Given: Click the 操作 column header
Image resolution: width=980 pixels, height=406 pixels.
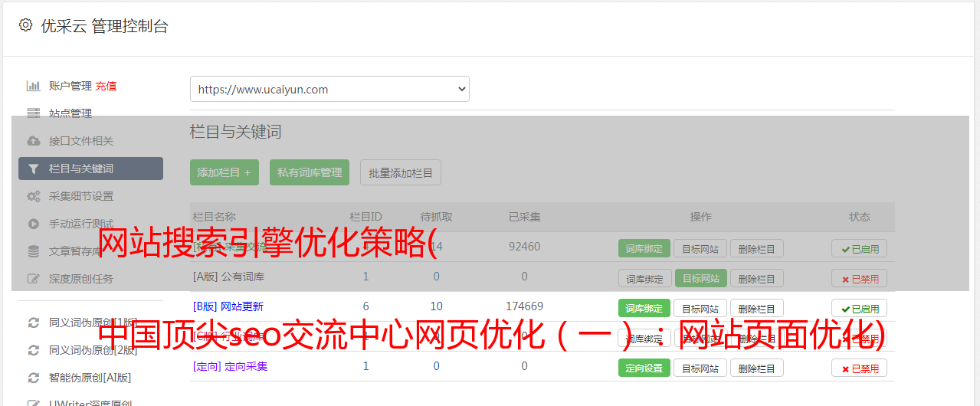Looking at the screenshot, I should click(700, 217).
